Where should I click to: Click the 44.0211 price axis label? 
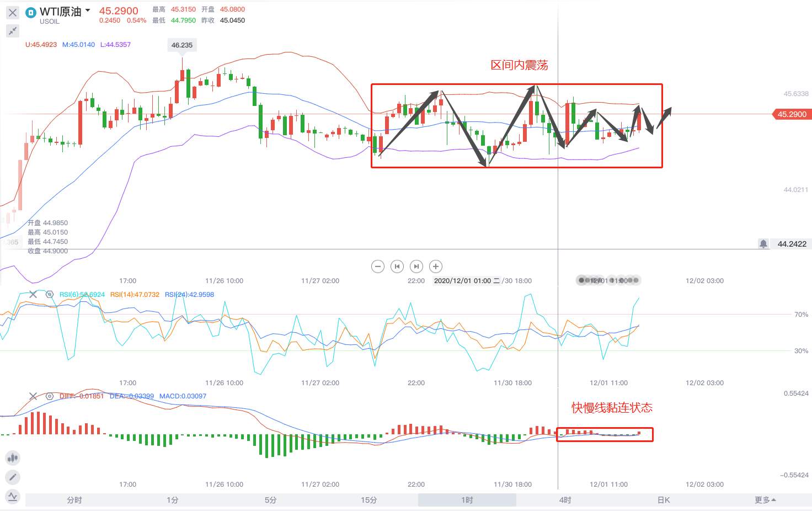pyautogui.click(x=796, y=190)
